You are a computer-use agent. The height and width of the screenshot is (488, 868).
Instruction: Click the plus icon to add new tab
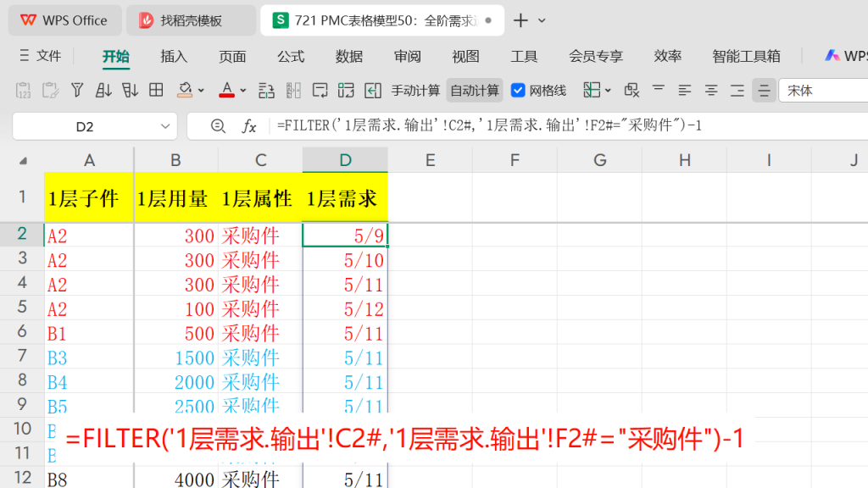tap(520, 20)
